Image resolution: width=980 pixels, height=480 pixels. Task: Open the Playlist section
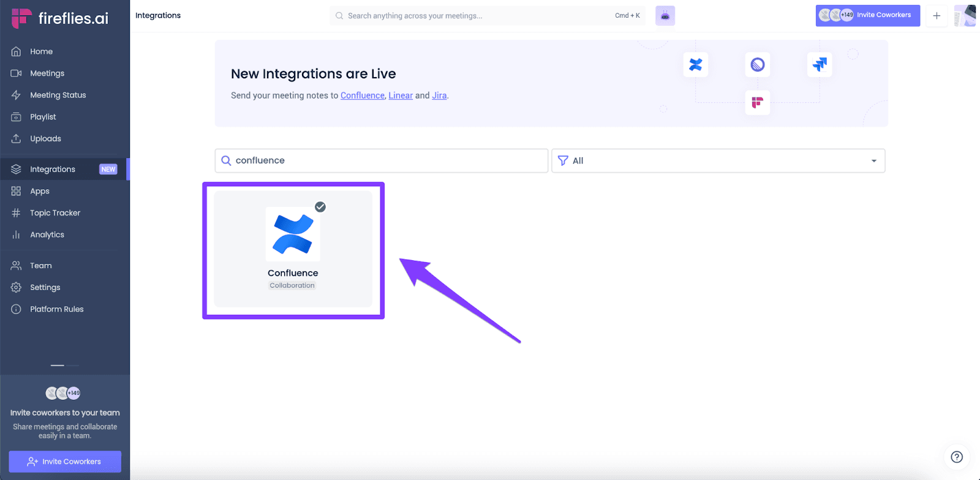pos(43,117)
